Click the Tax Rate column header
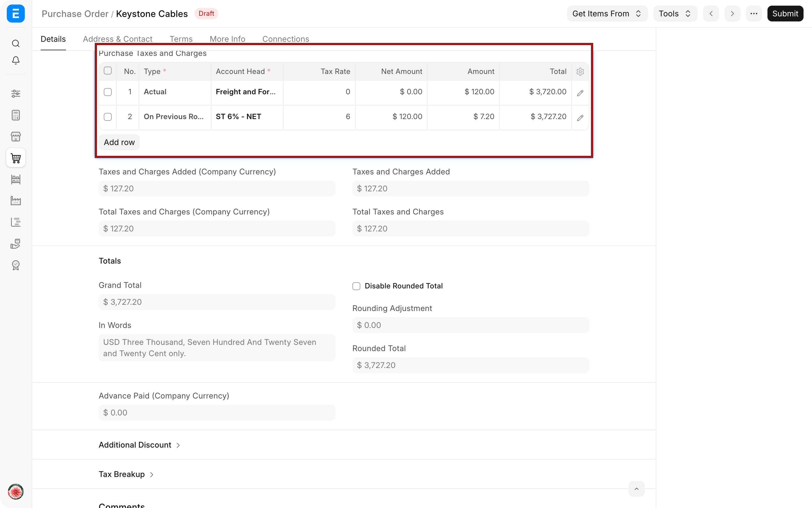This screenshot has height=508, width=812. (x=319, y=71)
